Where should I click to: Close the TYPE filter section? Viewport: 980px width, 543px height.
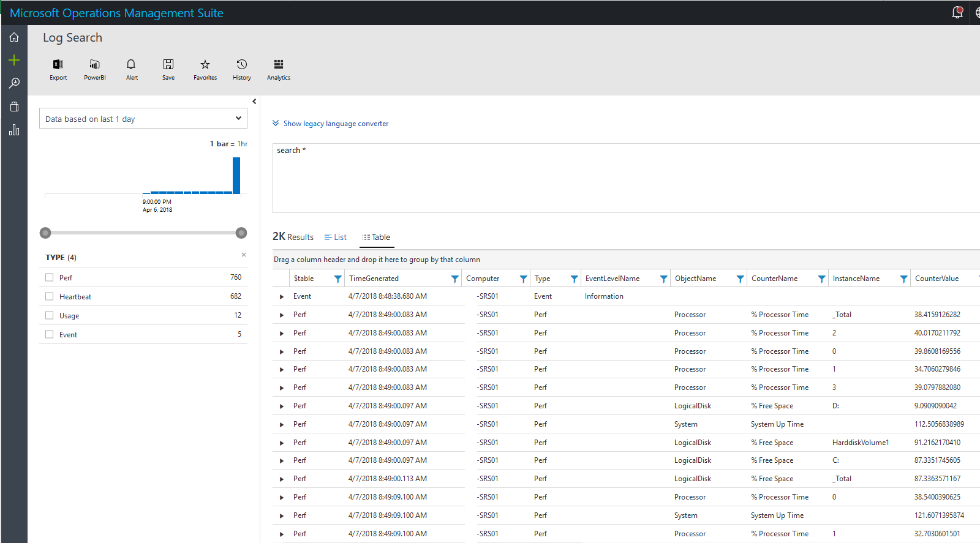pyautogui.click(x=244, y=255)
